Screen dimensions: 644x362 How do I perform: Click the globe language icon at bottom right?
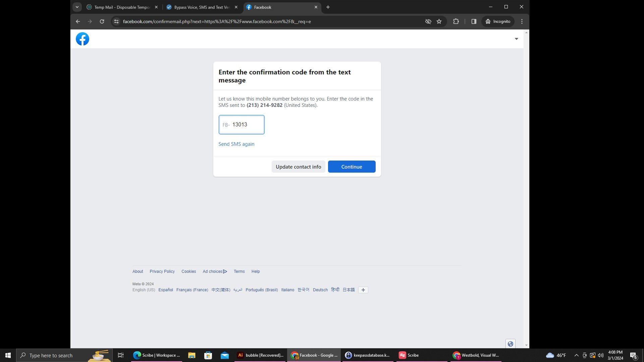(x=510, y=344)
